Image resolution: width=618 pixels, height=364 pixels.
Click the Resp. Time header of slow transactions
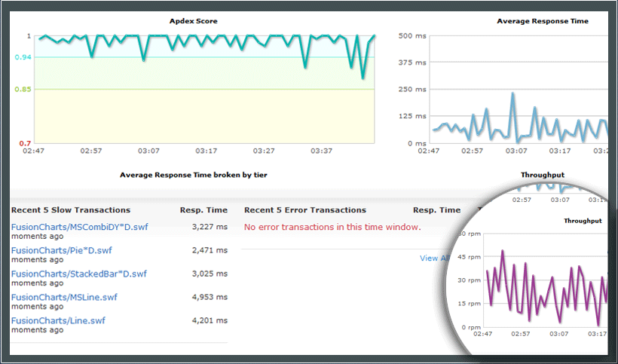click(x=203, y=210)
